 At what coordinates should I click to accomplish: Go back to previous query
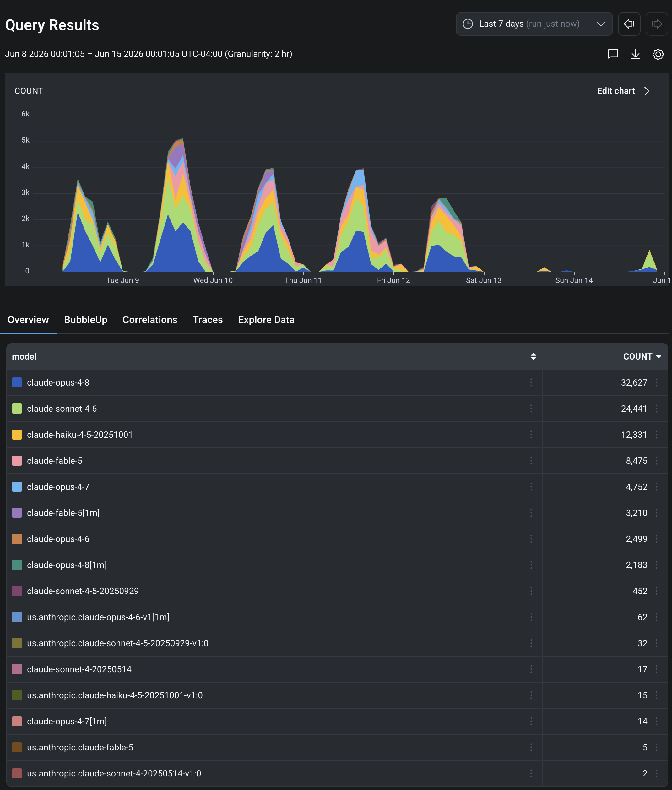tap(629, 24)
